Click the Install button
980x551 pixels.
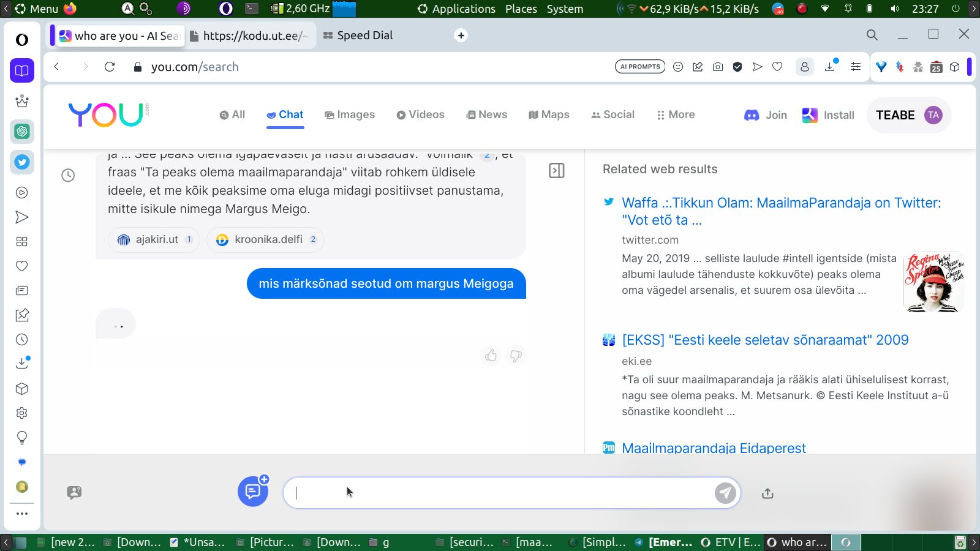[828, 115]
